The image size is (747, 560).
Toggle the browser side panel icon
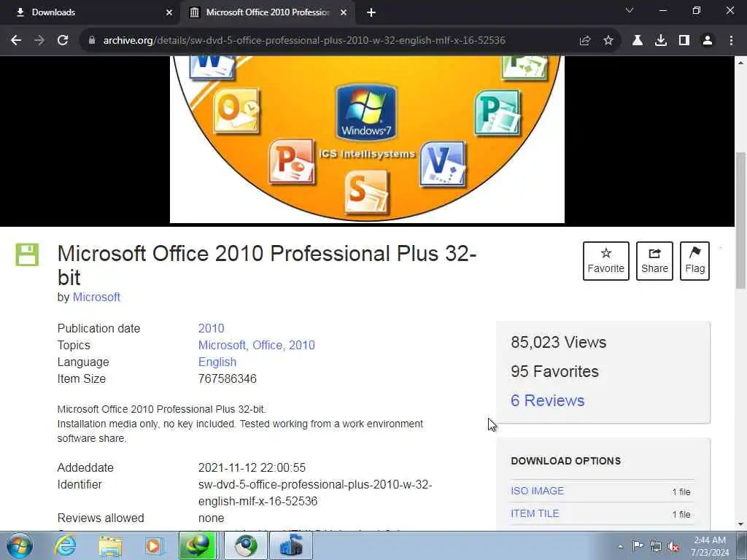pyautogui.click(x=684, y=41)
